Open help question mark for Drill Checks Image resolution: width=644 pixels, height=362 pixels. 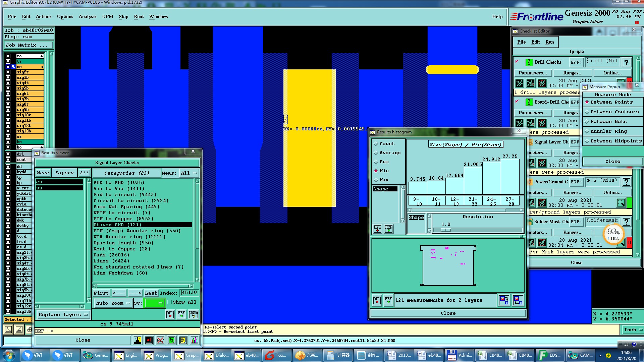coord(626,62)
